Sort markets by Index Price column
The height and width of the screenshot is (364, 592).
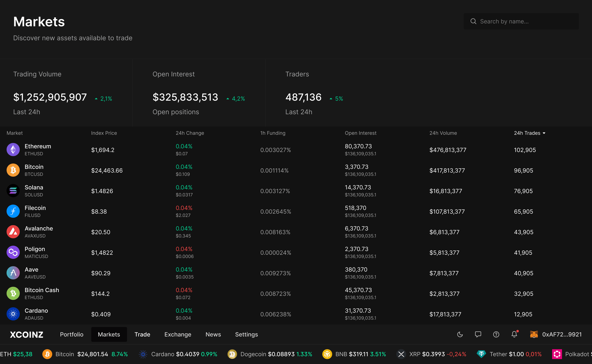tap(104, 133)
